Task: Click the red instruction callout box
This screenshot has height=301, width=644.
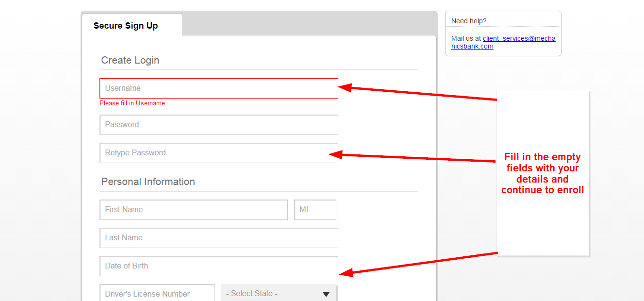Action: point(543,173)
